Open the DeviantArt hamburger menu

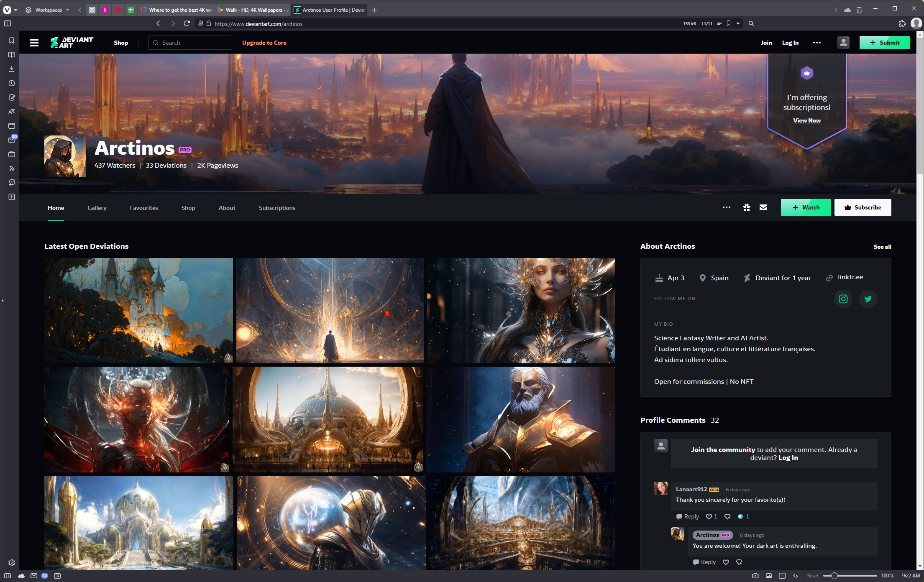[34, 43]
